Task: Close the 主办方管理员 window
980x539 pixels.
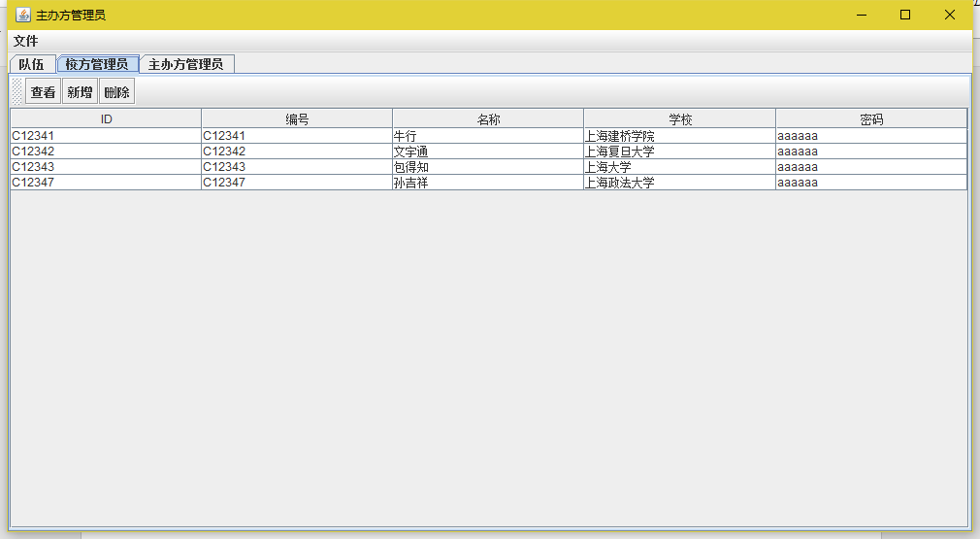Action: click(949, 15)
